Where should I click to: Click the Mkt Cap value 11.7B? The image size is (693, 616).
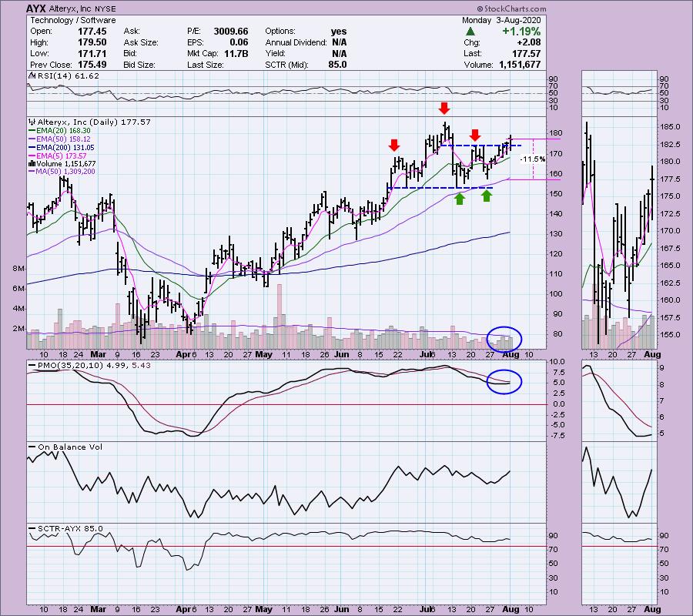click(x=236, y=53)
